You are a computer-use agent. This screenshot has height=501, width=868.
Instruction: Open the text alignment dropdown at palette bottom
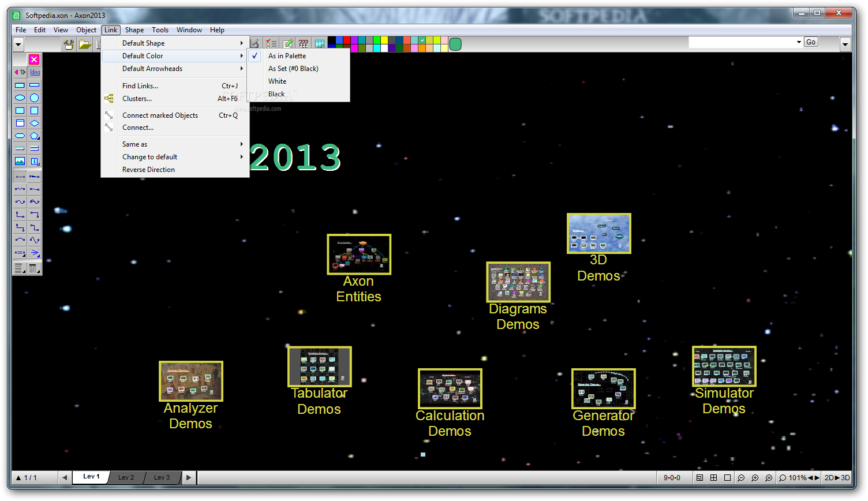pyautogui.click(x=20, y=268)
